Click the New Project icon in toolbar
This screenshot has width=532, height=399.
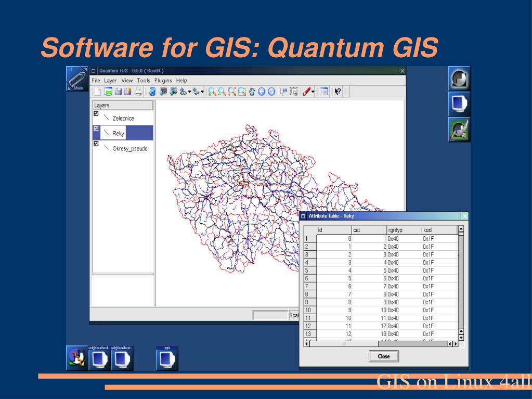point(97,91)
